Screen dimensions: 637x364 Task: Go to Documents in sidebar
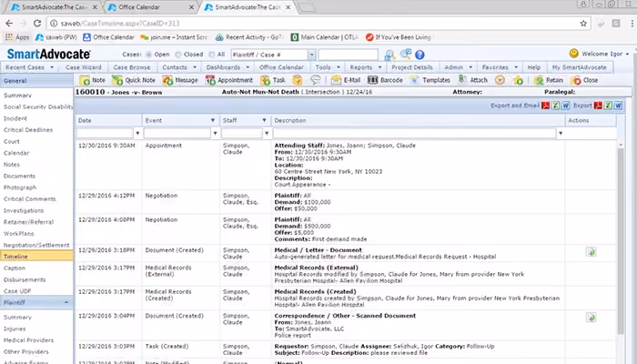pyautogui.click(x=19, y=176)
